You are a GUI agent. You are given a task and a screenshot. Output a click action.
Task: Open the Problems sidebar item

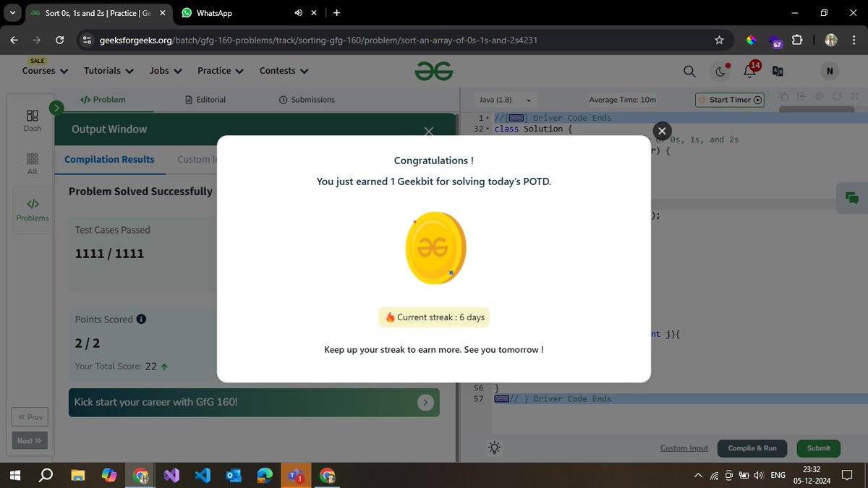[x=32, y=210]
